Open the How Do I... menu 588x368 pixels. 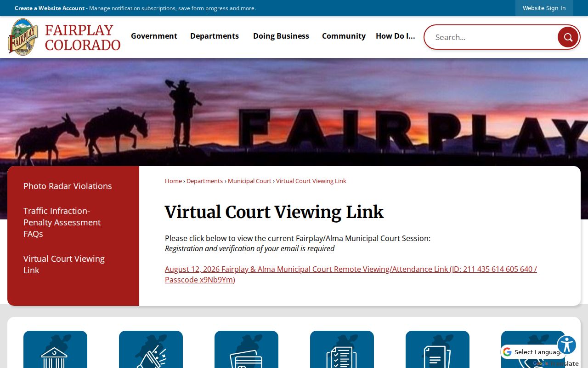point(395,36)
